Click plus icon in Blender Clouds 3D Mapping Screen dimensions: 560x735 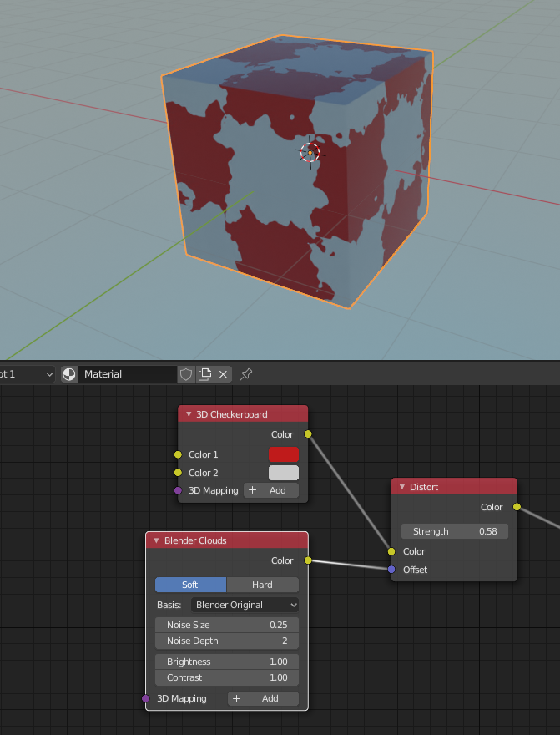point(236,698)
